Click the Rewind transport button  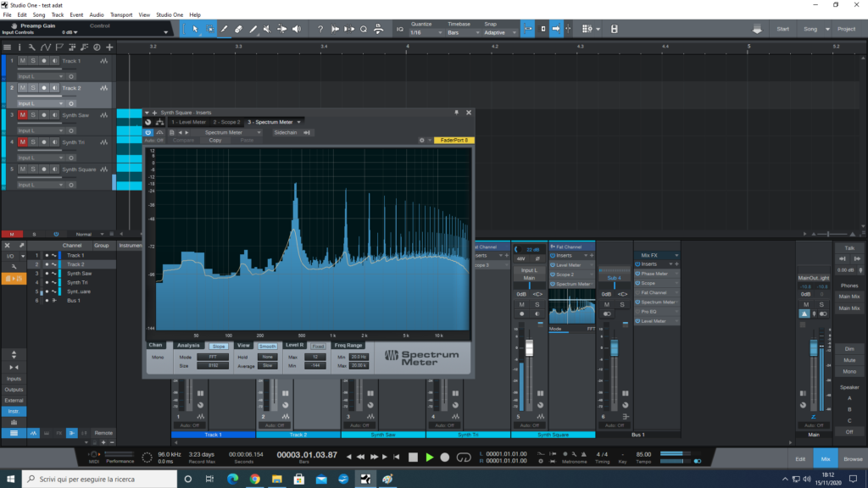(x=361, y=457)
